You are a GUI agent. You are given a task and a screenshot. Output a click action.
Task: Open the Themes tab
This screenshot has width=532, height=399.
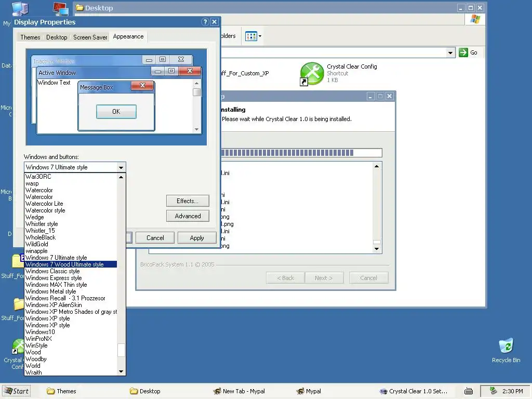click(30, 37)
